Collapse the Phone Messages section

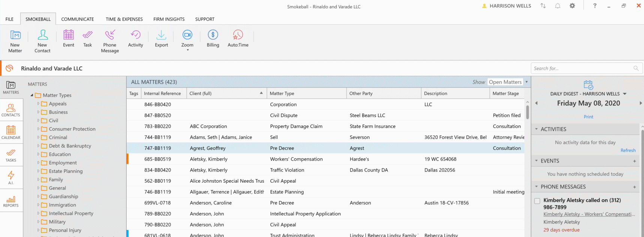[536, 186]
